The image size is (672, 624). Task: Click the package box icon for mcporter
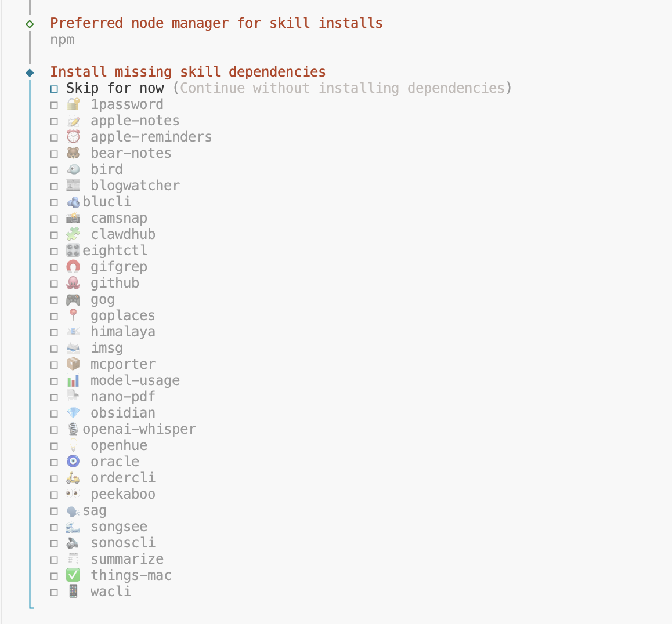pos(73,364)
